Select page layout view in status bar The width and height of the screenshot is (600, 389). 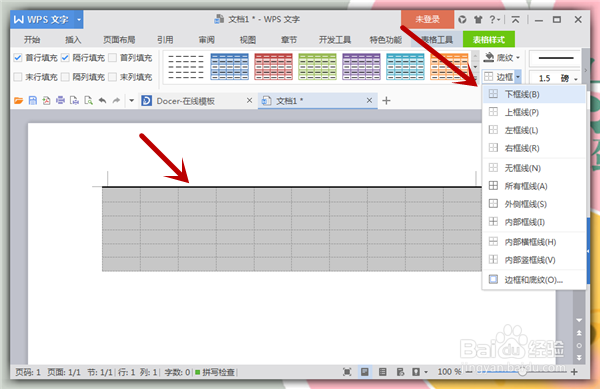click(365, 372)
